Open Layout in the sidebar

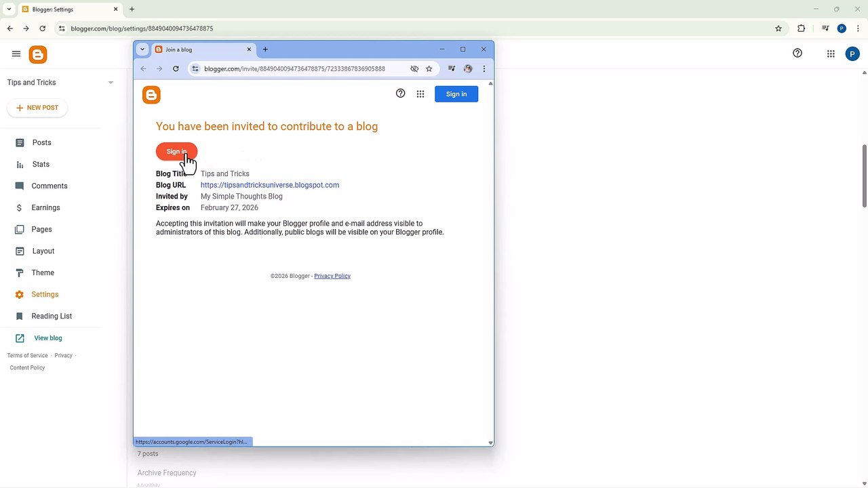click(x=43, y=251)
